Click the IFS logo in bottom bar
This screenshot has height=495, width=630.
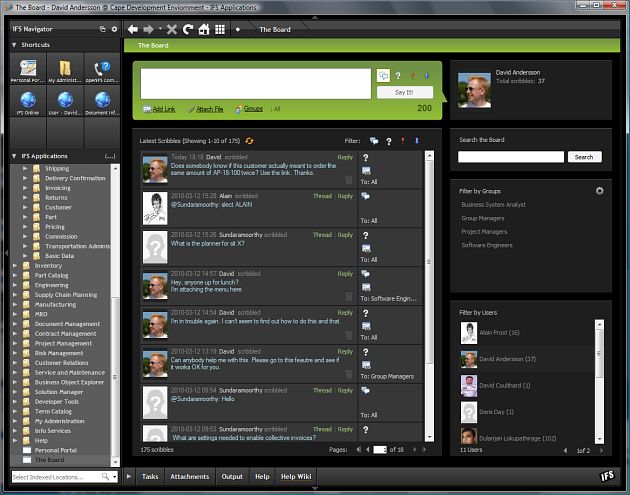click(x=607, y=476)
